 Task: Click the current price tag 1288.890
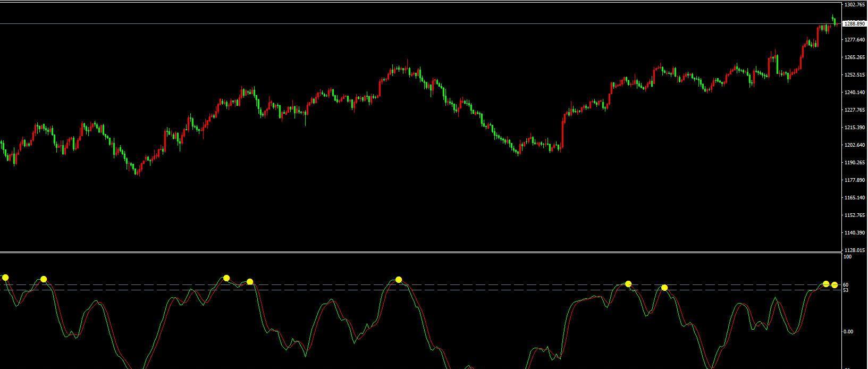854,23
